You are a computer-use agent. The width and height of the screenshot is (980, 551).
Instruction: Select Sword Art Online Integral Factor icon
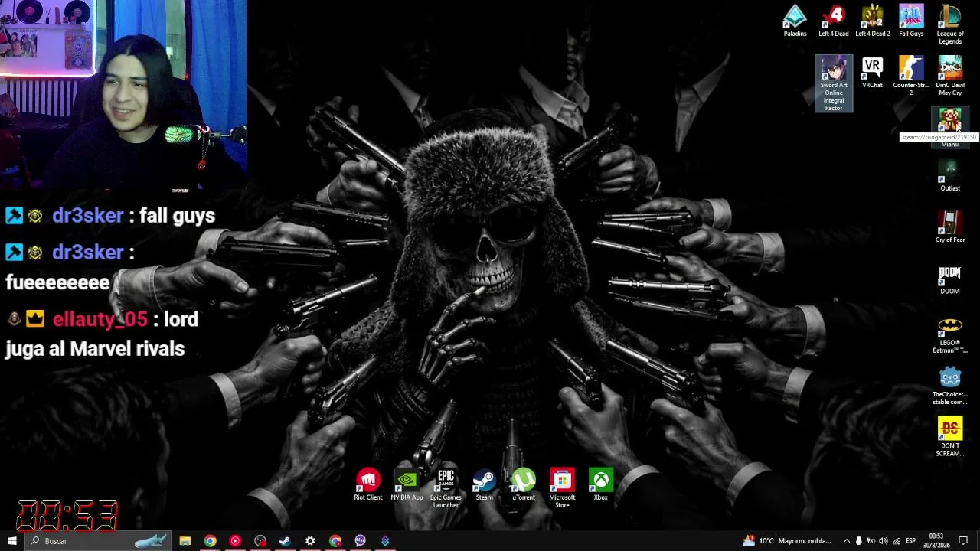tap(834, 83)
